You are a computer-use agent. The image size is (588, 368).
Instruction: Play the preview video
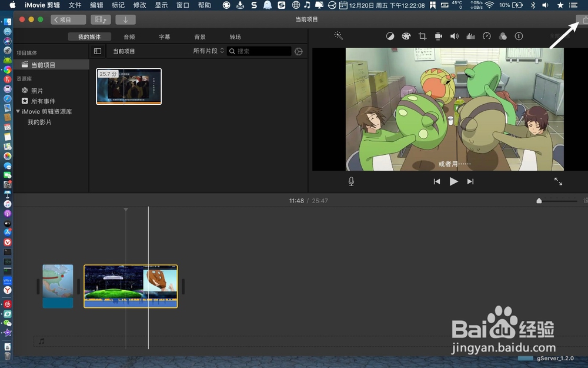pyautogui.click(x=453, y=181)
